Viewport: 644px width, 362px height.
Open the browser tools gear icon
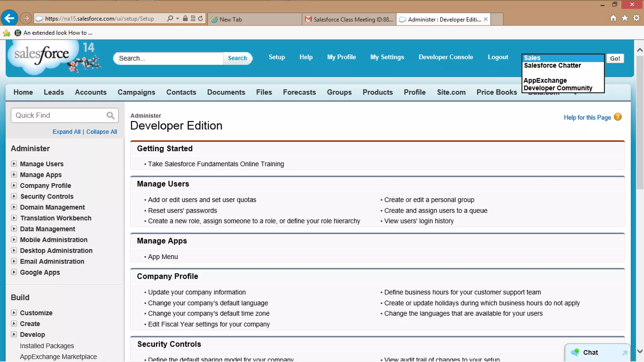pyautogui.click(x=636, y=18)
